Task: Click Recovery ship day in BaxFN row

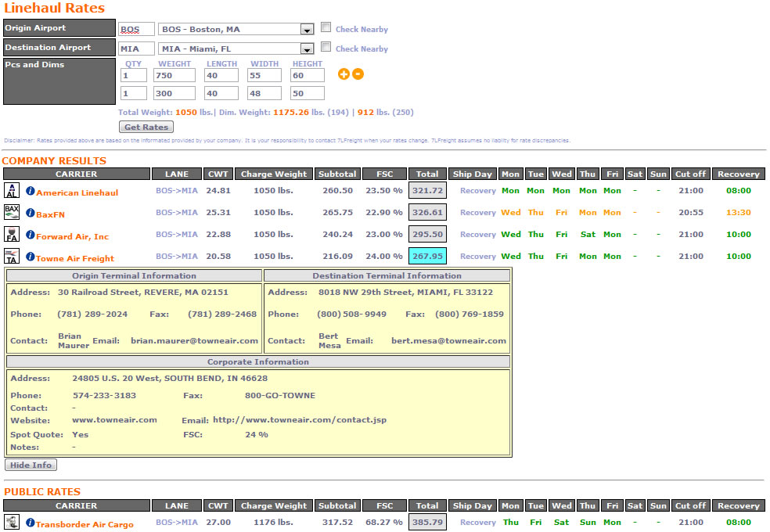Action: click(478, 213)
